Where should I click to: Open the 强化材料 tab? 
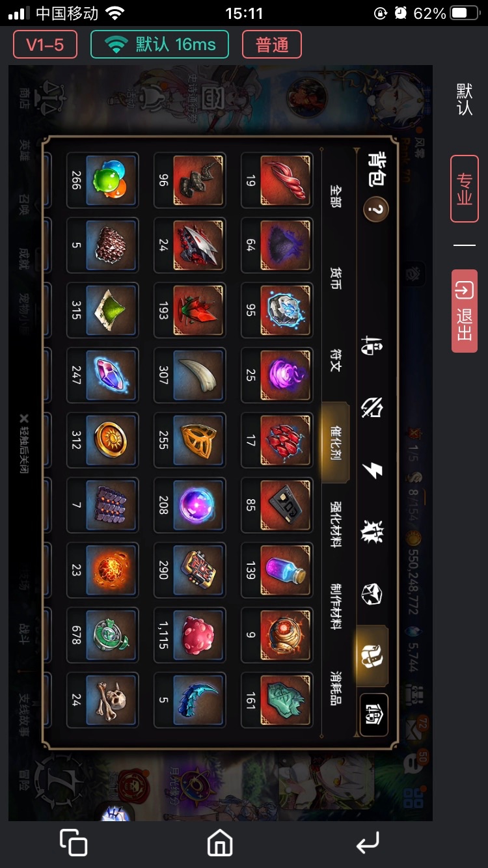coord(336,524)
